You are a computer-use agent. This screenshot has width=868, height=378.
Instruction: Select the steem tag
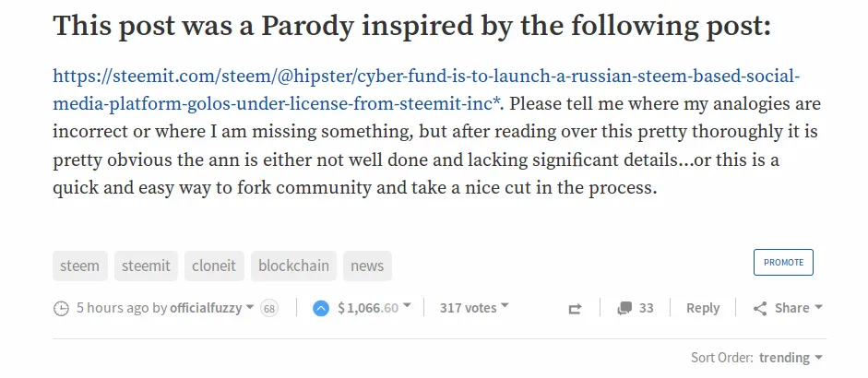point(79,266)
